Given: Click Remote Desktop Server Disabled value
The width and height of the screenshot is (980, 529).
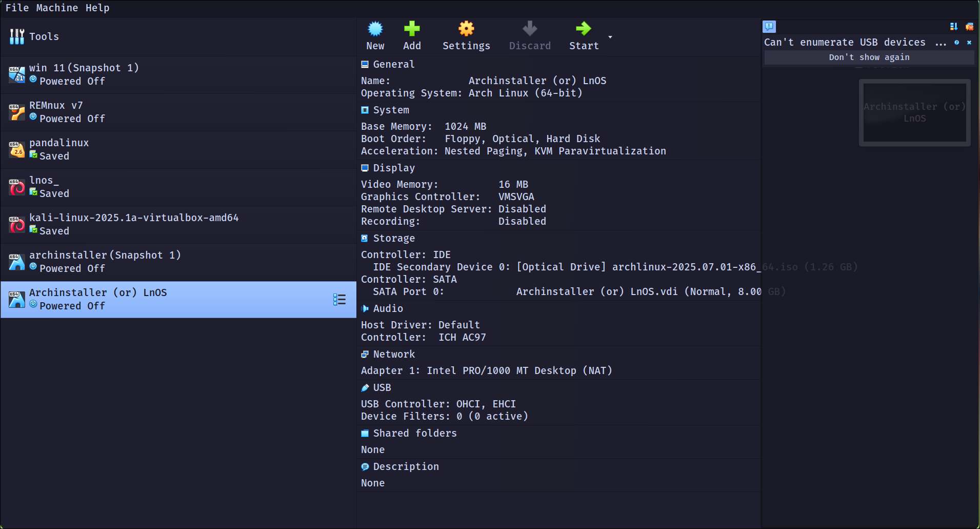Looking at the screenshot, I should [x=522, y=209].
